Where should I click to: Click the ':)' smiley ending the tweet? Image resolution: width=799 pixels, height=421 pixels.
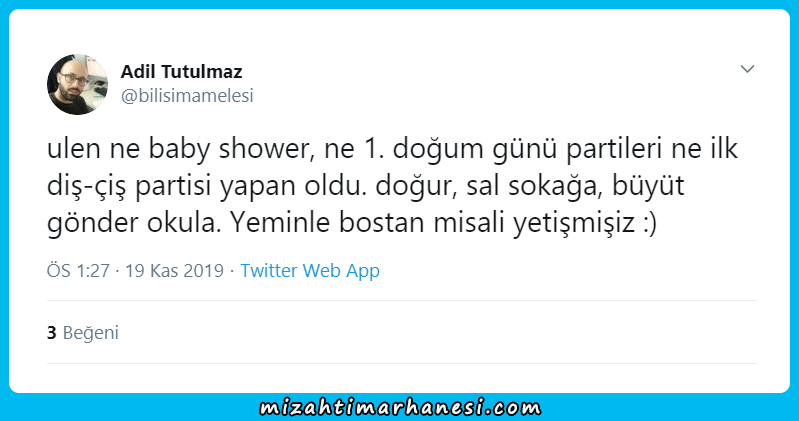point(650,223)
